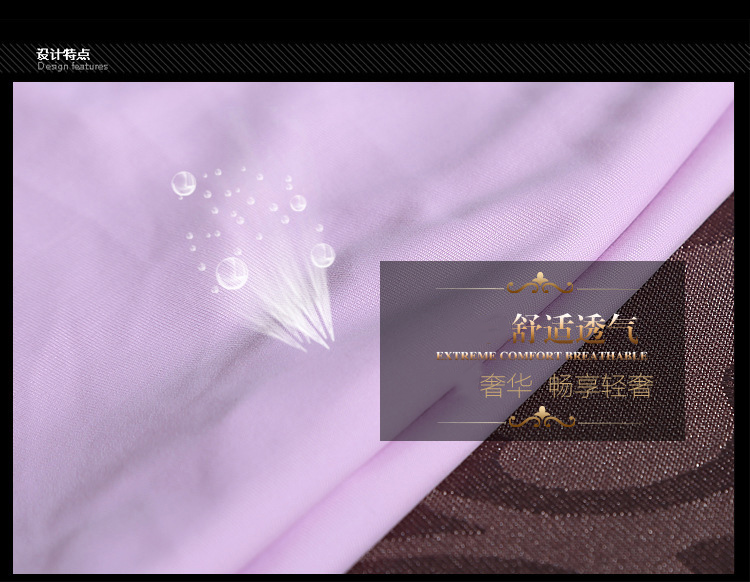Viewport: 750px width, 582px height.
Task: Click the largest water bubble
Action: pos(232,272)
